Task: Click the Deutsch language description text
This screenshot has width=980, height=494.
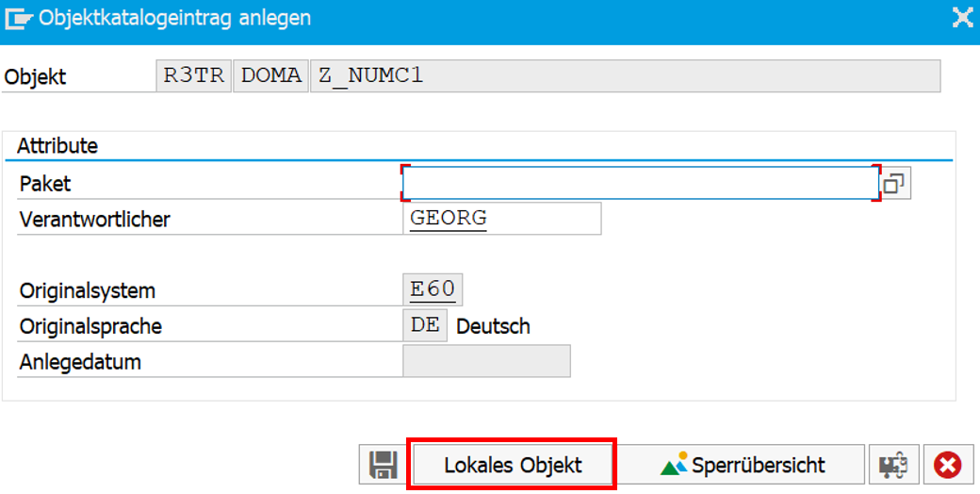Action: (493, 326)
